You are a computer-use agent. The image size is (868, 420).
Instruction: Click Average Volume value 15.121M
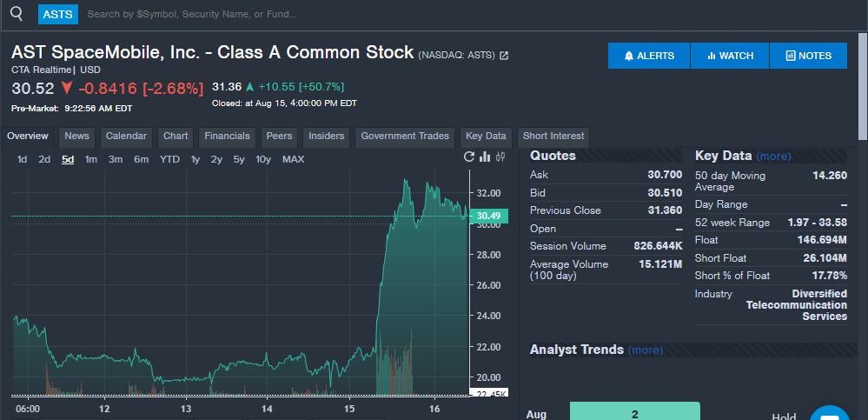click(660, 264)
